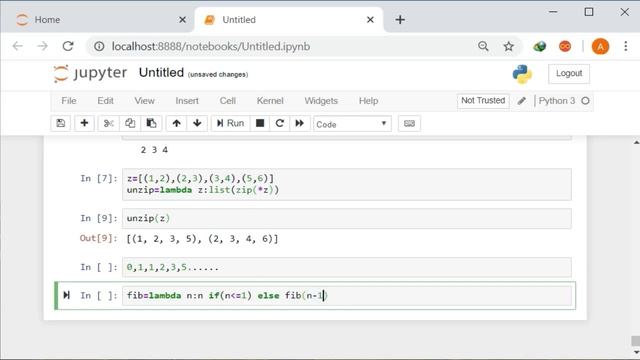The height and width of the screenshot is (360, 640).
Task: Open the Help menu
Action: coord(368,101)
